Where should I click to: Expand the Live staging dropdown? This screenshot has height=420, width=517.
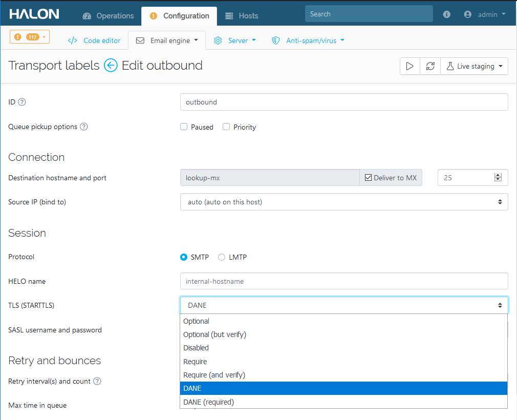[475, 66]
